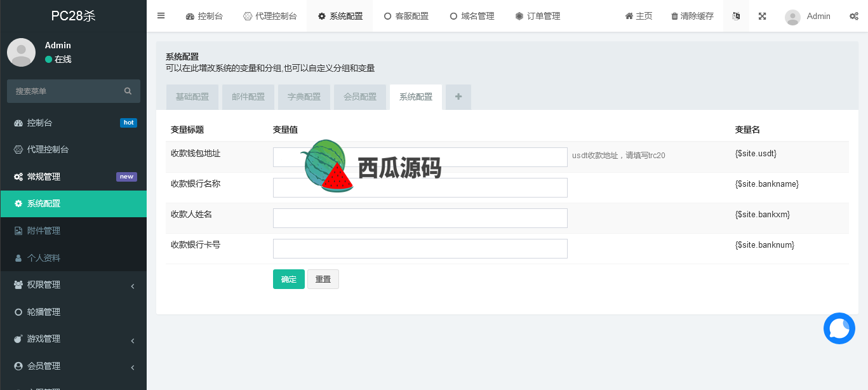Click the 游戏管理 icon in sidebar
Screen dimensions: 868x390
pos(18,339)
